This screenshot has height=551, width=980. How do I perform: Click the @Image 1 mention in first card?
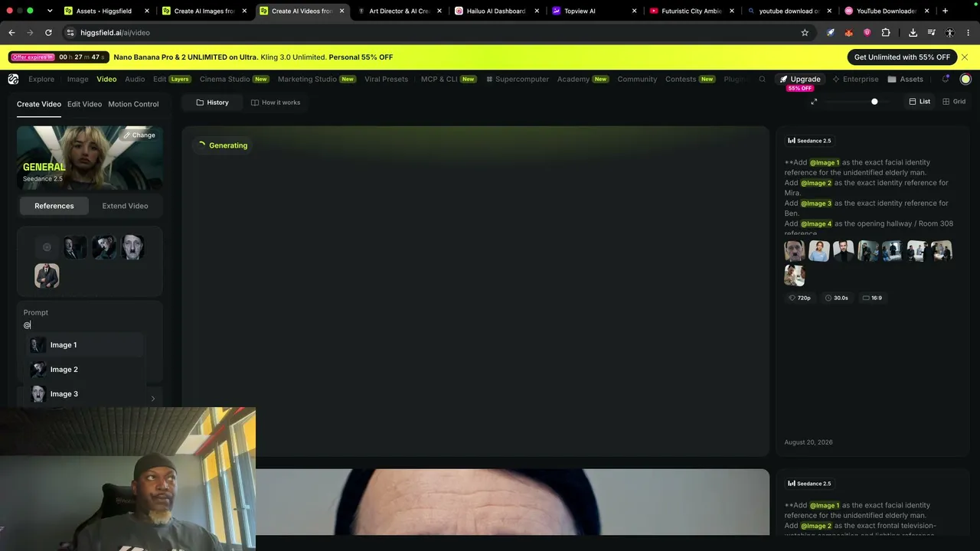[825, 163]
